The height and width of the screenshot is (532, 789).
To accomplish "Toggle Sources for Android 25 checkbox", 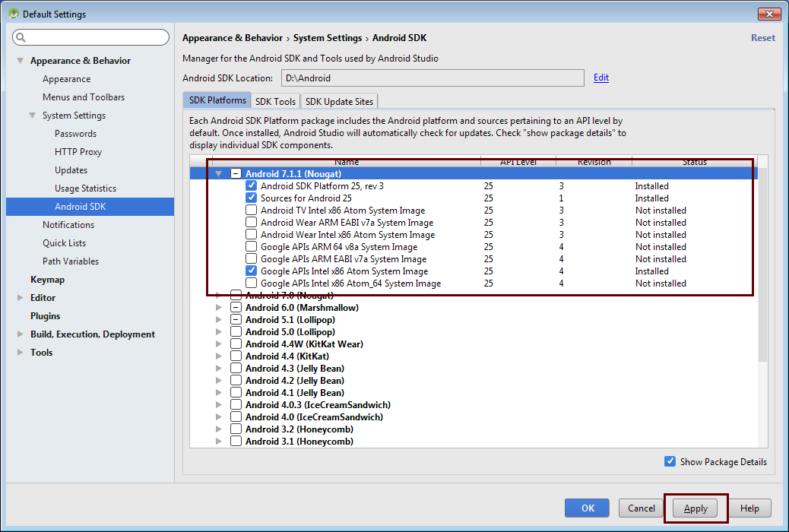I will (251, 198).
